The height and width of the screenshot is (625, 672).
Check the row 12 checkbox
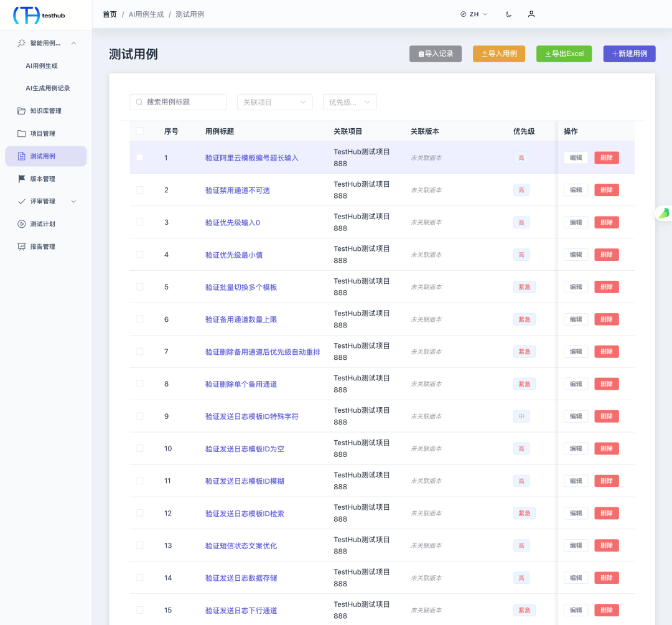point(140,513)
